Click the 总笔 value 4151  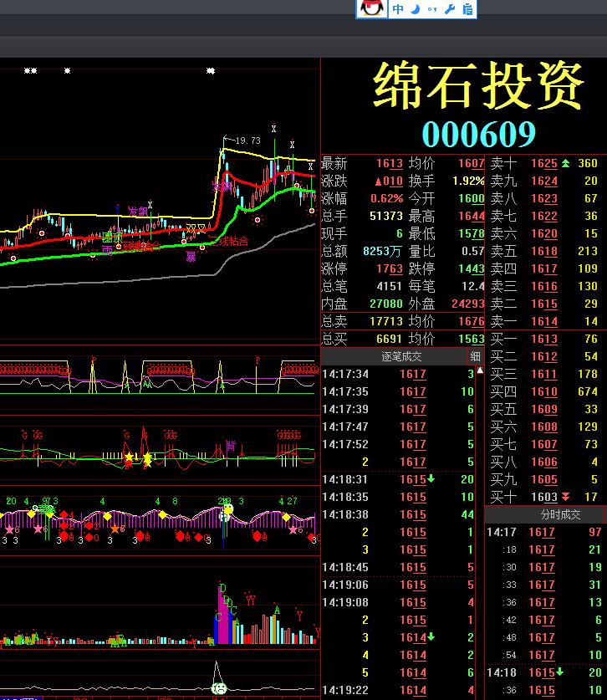[x=389, y=286]
